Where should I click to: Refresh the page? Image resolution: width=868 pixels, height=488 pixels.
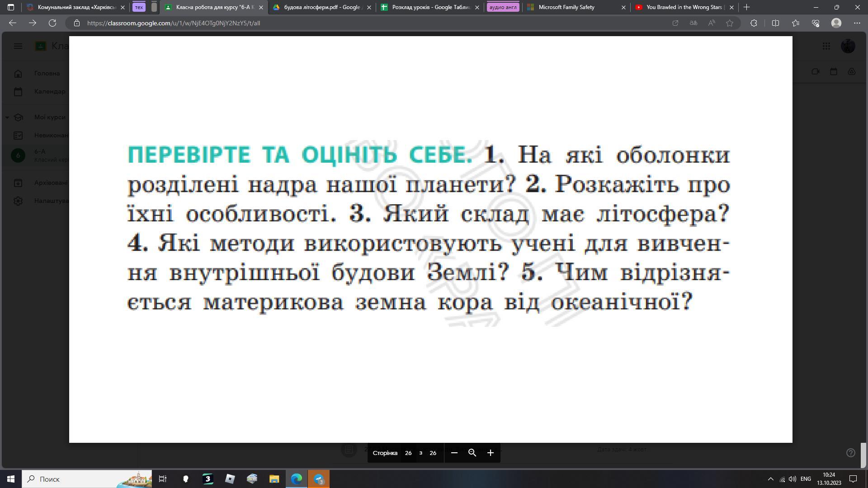52,23
